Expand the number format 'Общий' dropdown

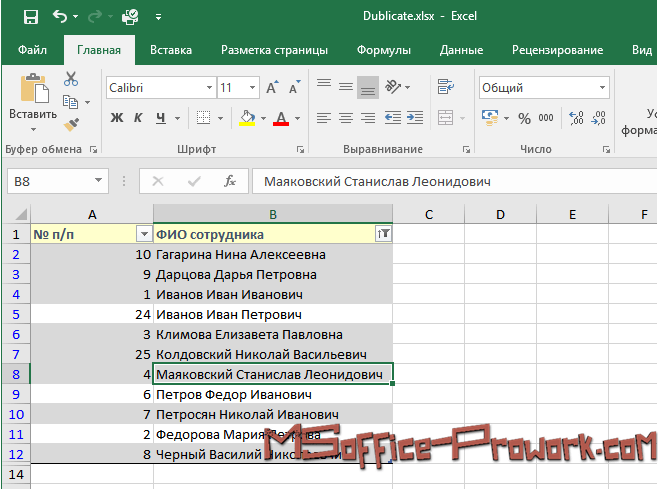[x=601, y=88]
